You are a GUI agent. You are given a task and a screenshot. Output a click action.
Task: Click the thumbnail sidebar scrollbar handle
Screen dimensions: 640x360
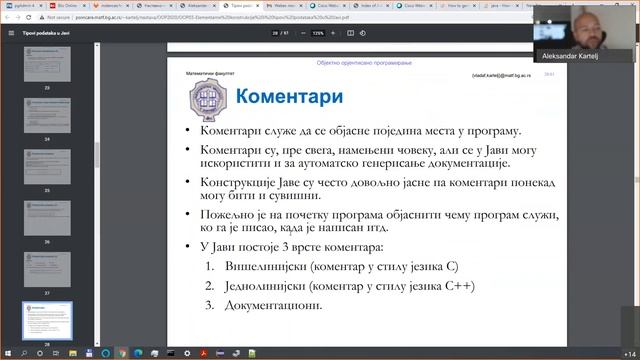[97, 155]
